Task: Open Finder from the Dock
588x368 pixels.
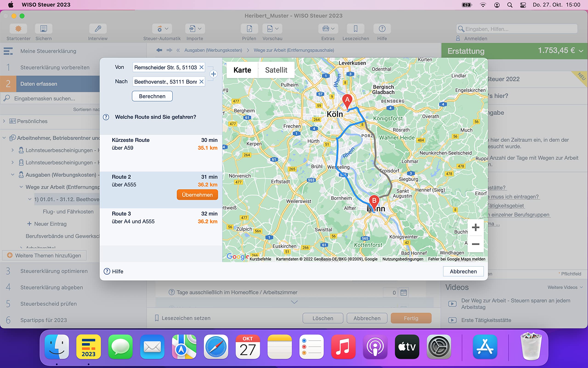Action: coord(57,347)
